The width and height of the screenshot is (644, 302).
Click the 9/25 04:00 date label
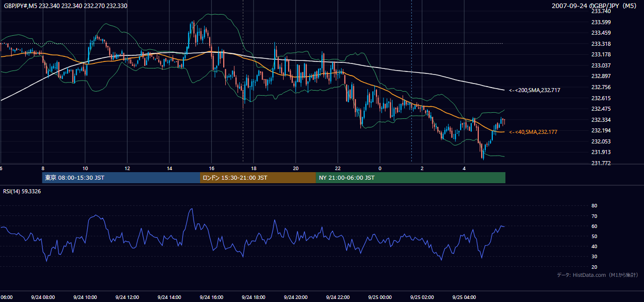(464, 297)
